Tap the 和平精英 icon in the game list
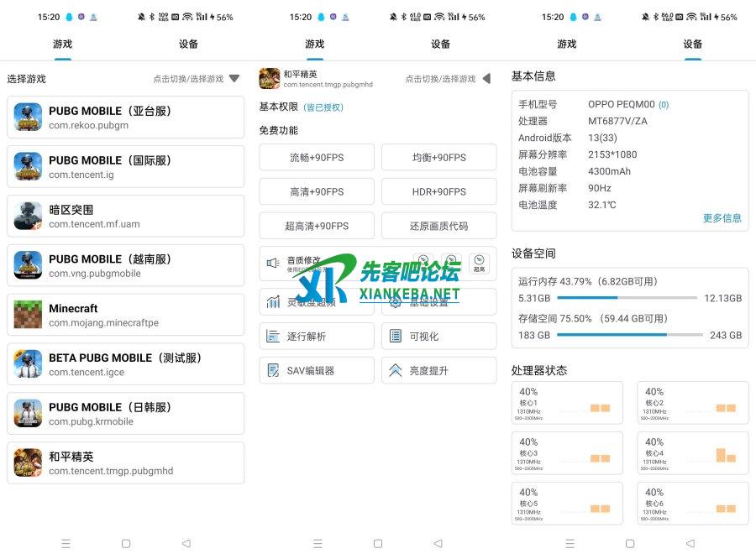This screenshot has width=756, height=559. pos(28,462)
